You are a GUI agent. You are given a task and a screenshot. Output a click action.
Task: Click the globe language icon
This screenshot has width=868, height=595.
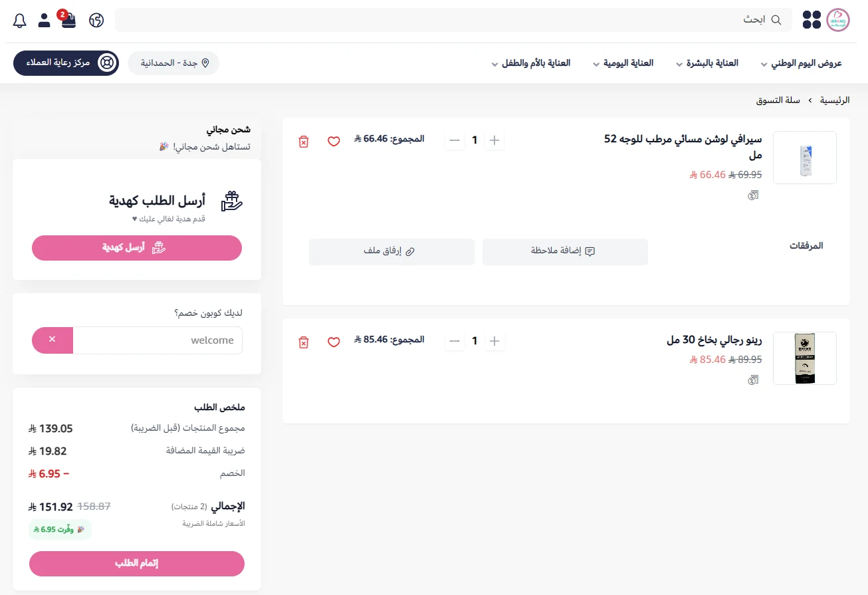[x=96, y=20]
